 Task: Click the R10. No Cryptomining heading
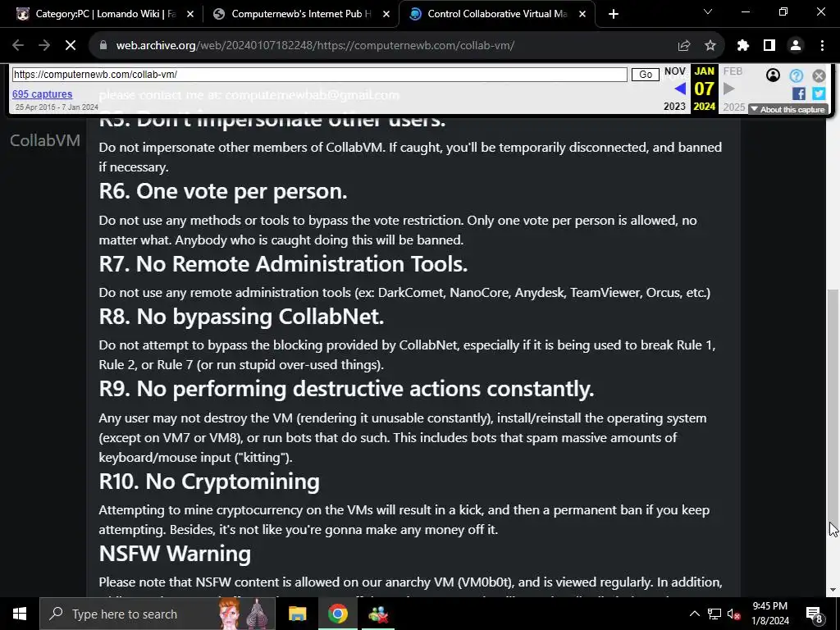click(209, 482)
